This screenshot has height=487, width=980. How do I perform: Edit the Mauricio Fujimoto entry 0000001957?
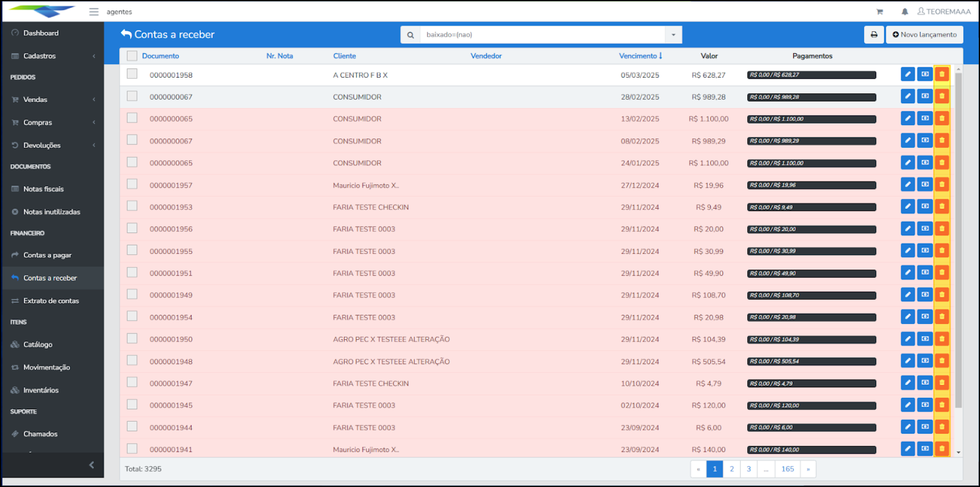(x=907, y=184)
